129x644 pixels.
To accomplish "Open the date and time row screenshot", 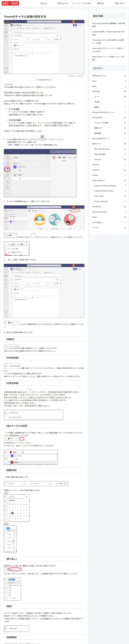I will point(36,484).
